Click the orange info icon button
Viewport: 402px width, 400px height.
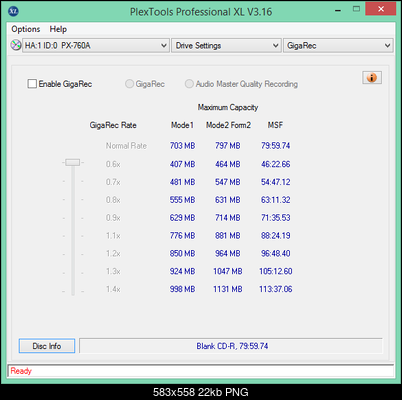click(372, 78)
